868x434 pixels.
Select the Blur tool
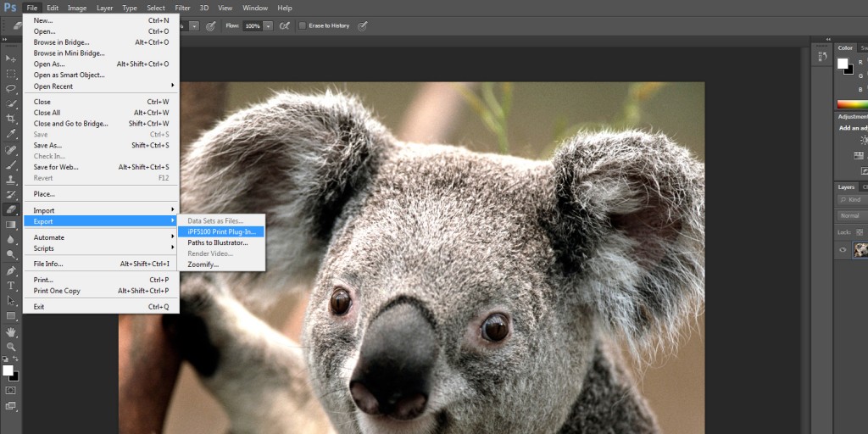coord(10,240)
